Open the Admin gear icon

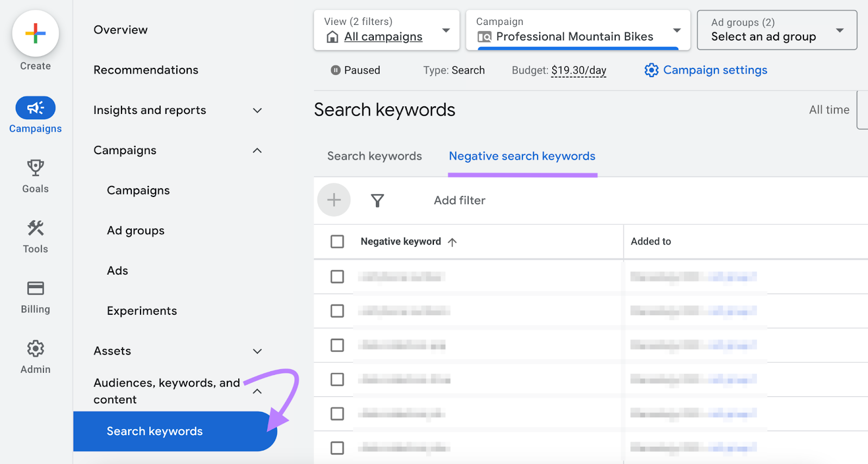click(x=35, y=348)
